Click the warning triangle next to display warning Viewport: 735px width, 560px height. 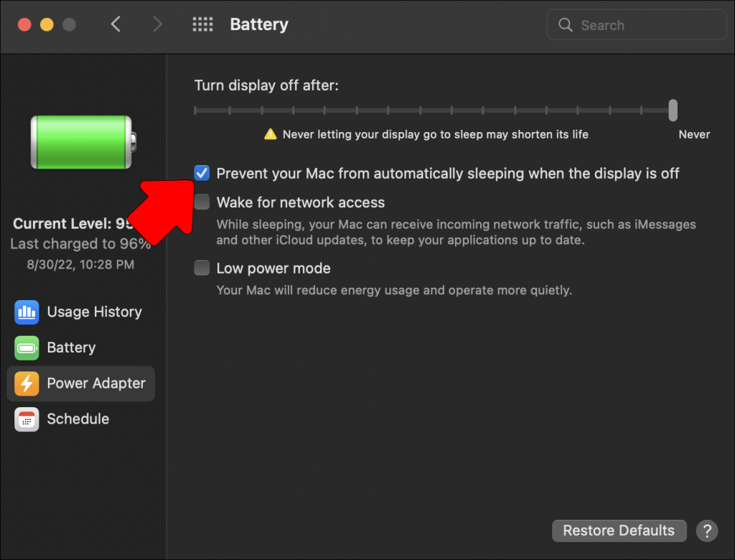coord(271,134)
